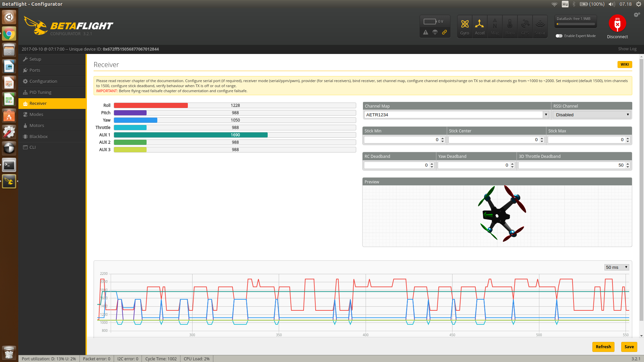Click the Save button
Viewport: 644px width, 362px height.
click(x=629, y=347)
